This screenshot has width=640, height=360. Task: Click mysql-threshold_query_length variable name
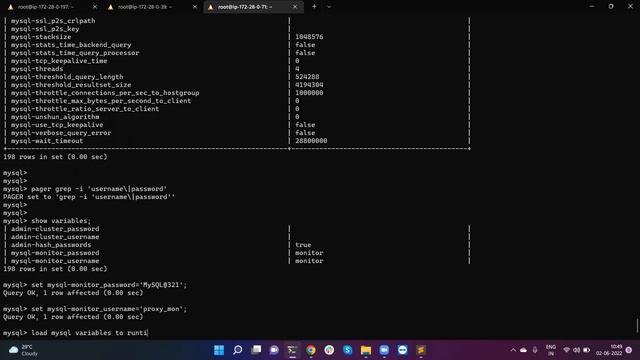coord(67,77)
